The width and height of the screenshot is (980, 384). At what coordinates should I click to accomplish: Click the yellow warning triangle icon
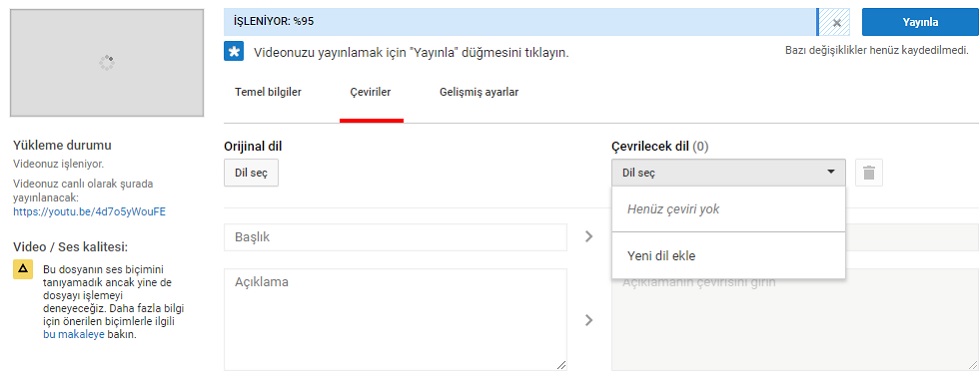click(23, 269)
